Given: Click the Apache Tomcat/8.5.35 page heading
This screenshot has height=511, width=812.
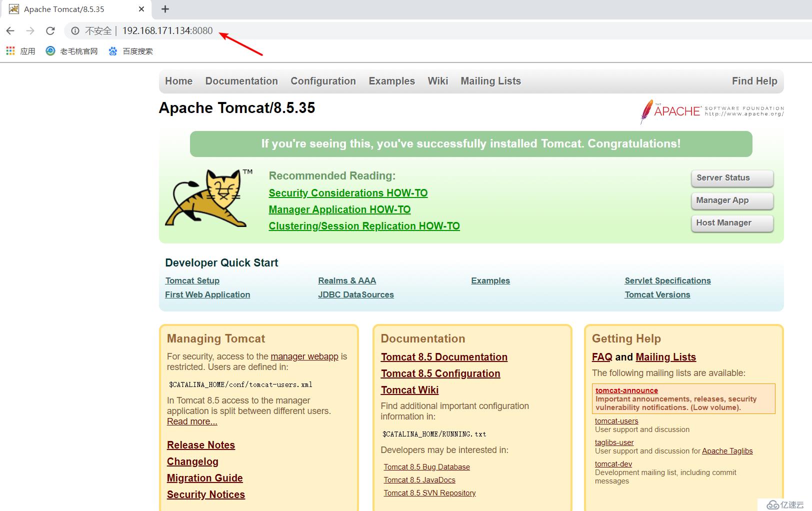Looking at the screenshot, I should 237,108.
